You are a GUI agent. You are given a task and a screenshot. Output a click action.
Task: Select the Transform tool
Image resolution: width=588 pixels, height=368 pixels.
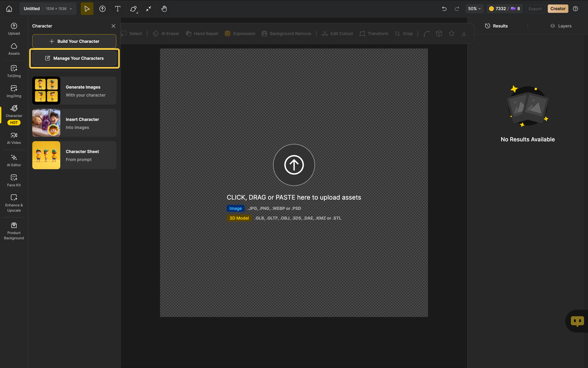373,33
